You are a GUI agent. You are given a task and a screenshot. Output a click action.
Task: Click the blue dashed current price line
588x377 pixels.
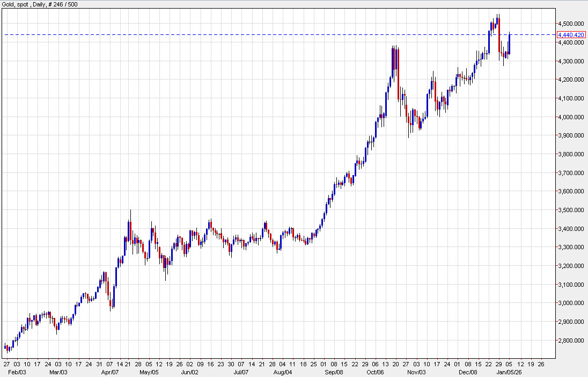[268, 34]
